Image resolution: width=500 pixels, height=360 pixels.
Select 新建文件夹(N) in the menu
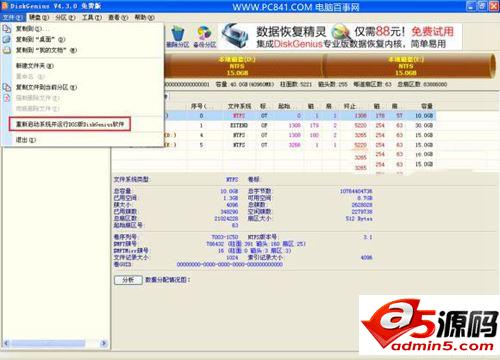[83, 66]
